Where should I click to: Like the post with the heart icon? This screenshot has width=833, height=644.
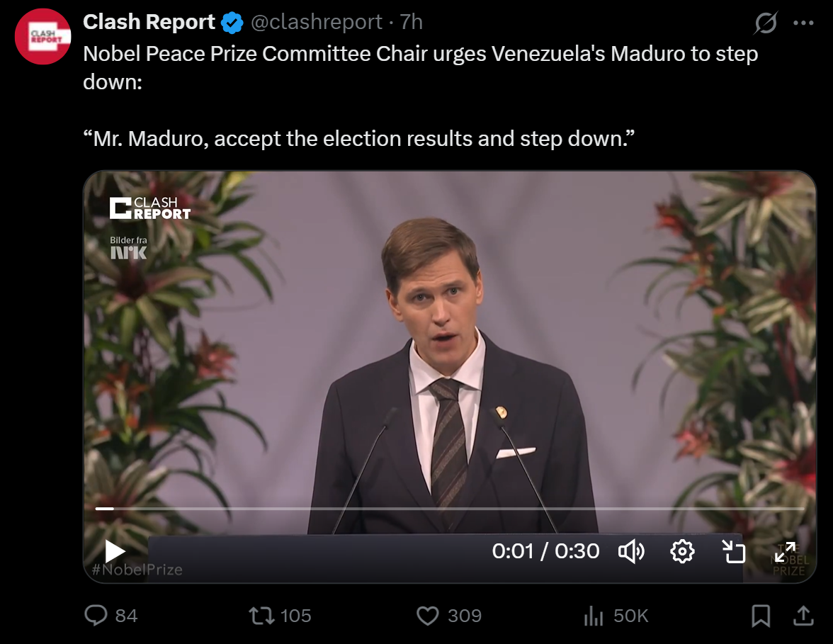[427, 616]
